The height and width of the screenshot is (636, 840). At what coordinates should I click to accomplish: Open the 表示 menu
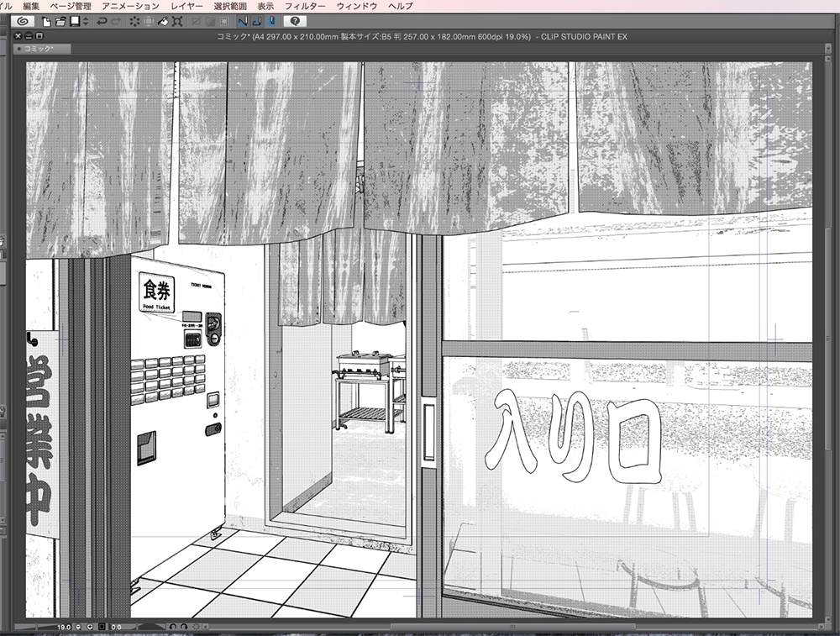pyautogui.click(x=265, y=7)
